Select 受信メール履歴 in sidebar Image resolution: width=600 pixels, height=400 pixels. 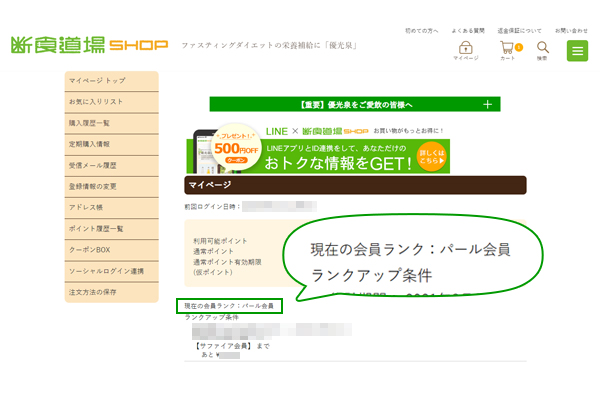112,166
